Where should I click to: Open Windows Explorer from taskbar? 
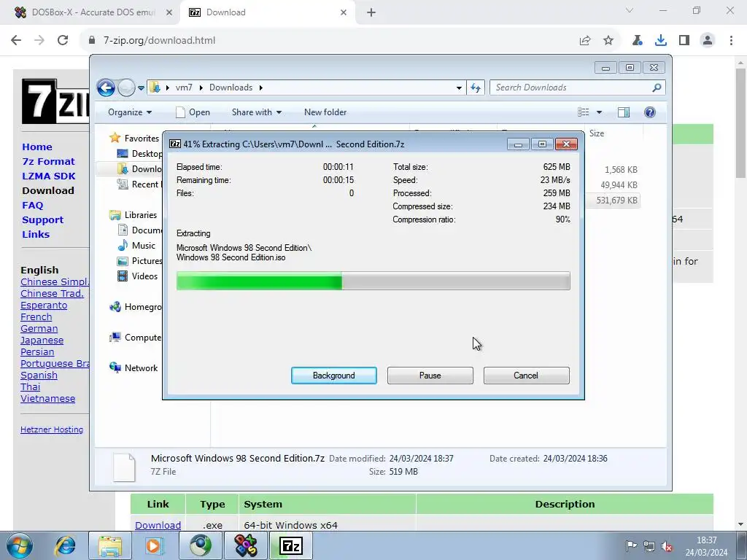[x=110, y=545]
